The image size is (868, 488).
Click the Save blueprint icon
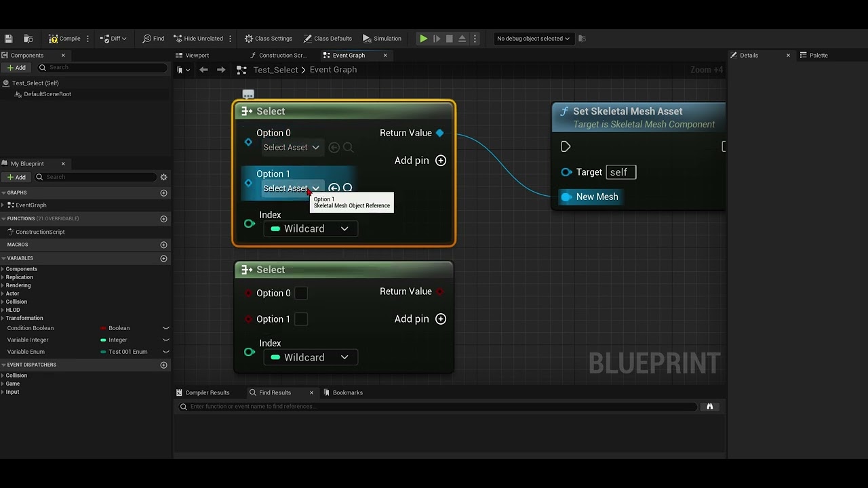(8, 39)
